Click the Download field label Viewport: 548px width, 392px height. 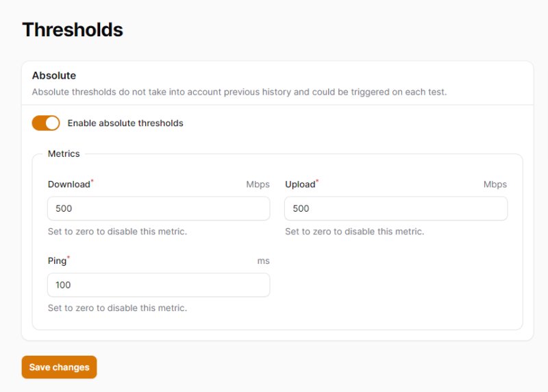tap(68, 184)
